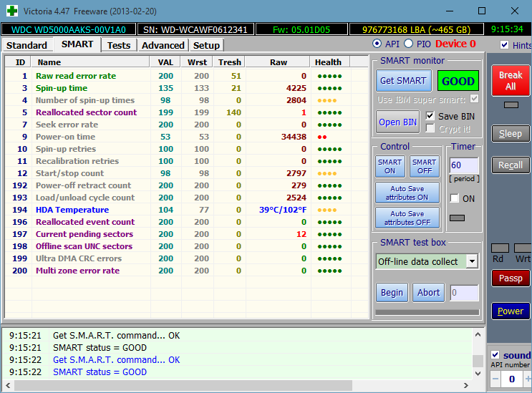532x393 pixels.
Task: Select the Reallocated sector count row
Action: point(187,112)
